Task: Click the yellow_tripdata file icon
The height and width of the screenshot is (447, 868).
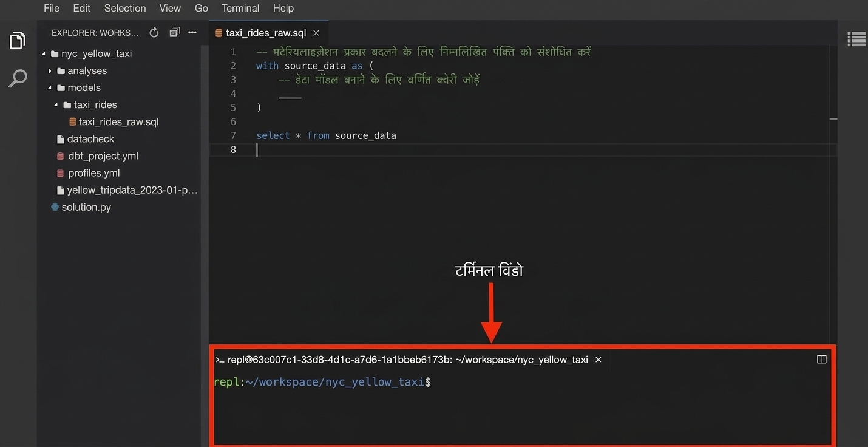Action: tap(60, 190)
